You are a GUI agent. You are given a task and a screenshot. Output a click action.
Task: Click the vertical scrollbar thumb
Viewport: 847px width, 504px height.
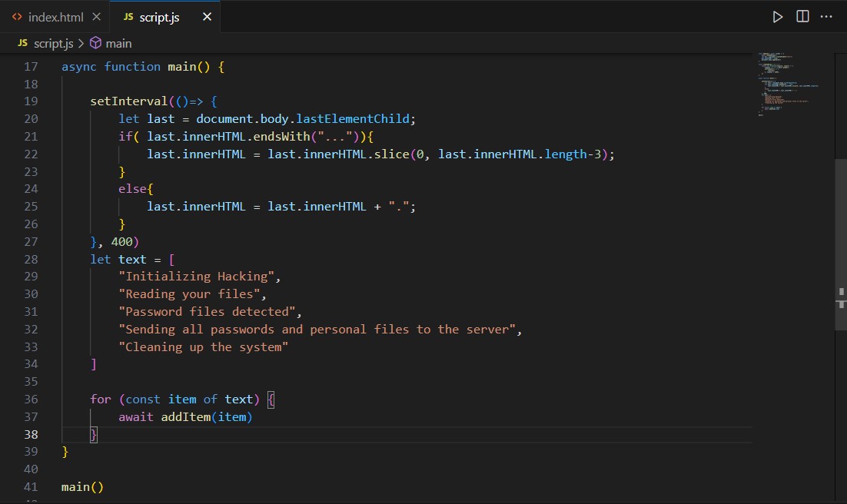tap(841, 244)
